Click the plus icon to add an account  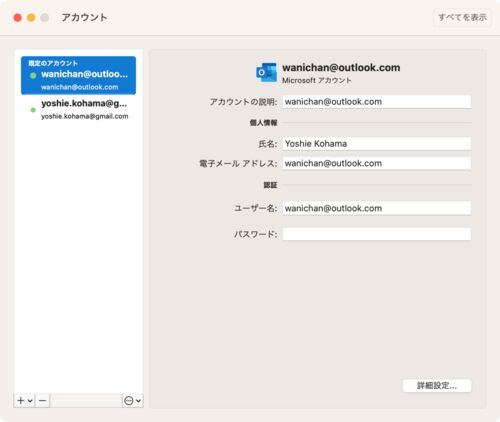[x=21, y=400]
